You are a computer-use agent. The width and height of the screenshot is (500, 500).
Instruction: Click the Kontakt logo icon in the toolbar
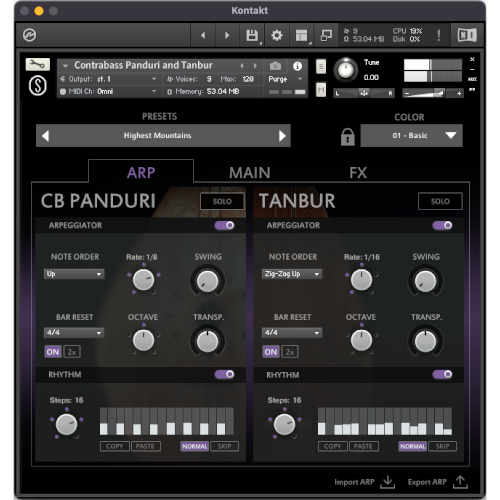pos(29,35)
